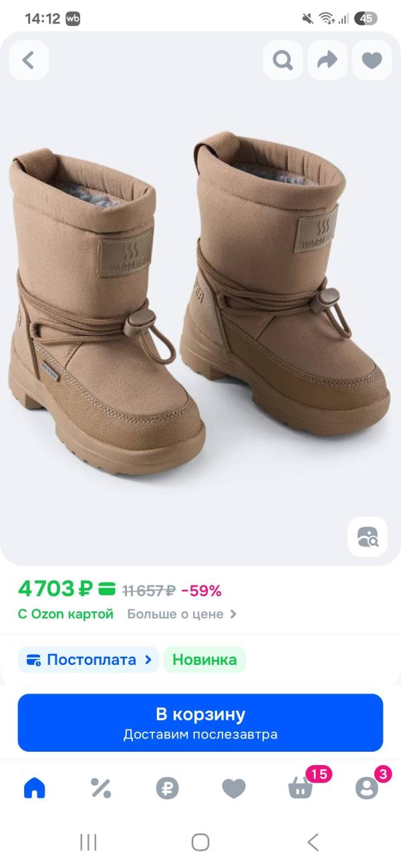
Task: Open the Home tab in bottom navigation
Action: [34, 788]
